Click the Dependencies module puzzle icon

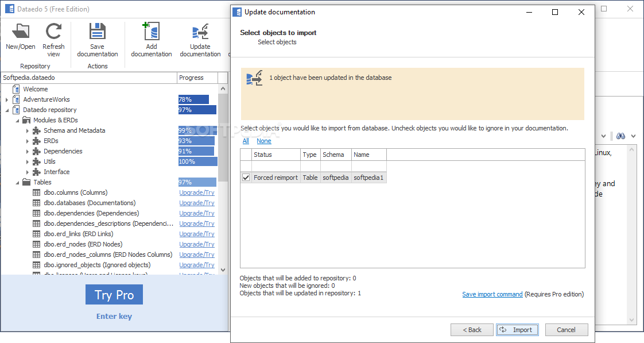37,151
